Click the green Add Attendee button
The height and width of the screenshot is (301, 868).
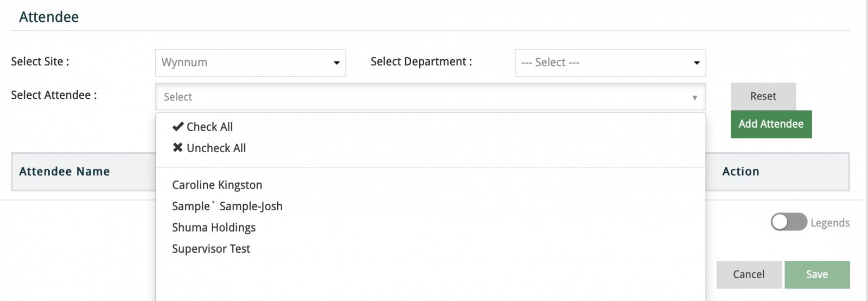(x=771, y=124)
